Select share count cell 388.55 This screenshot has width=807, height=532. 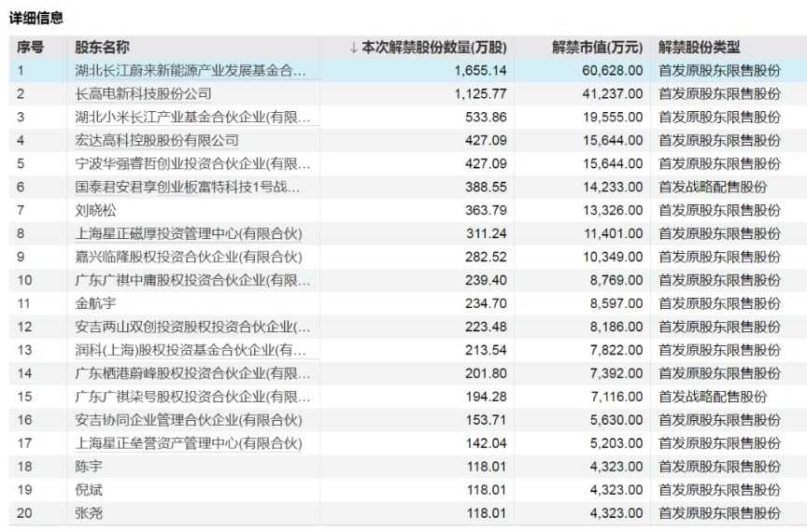point(486,187)
